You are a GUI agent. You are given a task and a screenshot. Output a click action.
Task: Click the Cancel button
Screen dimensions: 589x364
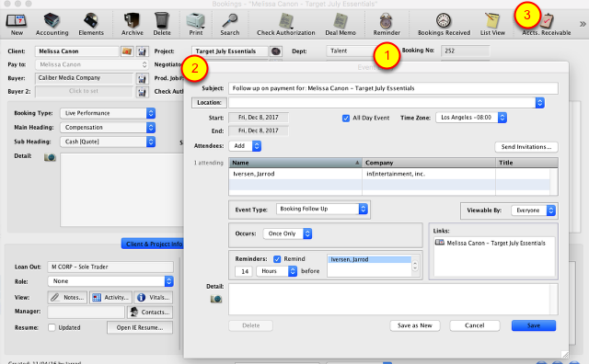[x=475, y=325]
